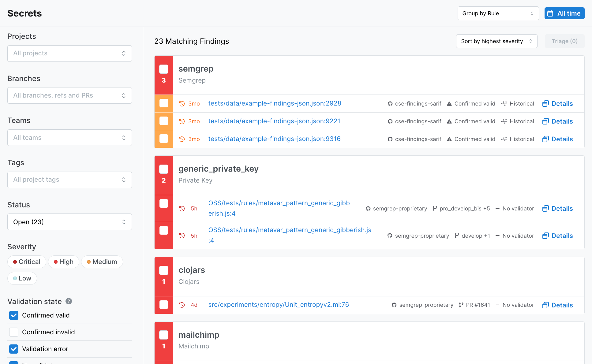Open All branches, refs and PRs dropdown

(69, 95)
